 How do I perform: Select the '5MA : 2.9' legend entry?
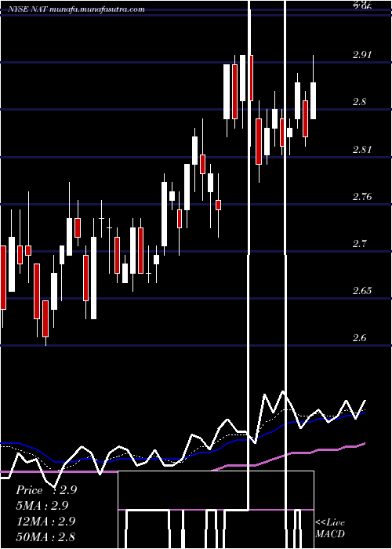tap(42, 506)
